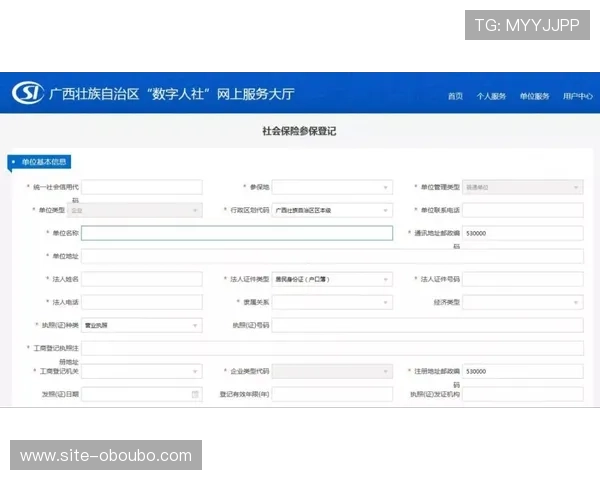The height and width of the screenshot is (480, 600).
Task: Click the 单位地址 input field
Action: (x=332, y=256)
